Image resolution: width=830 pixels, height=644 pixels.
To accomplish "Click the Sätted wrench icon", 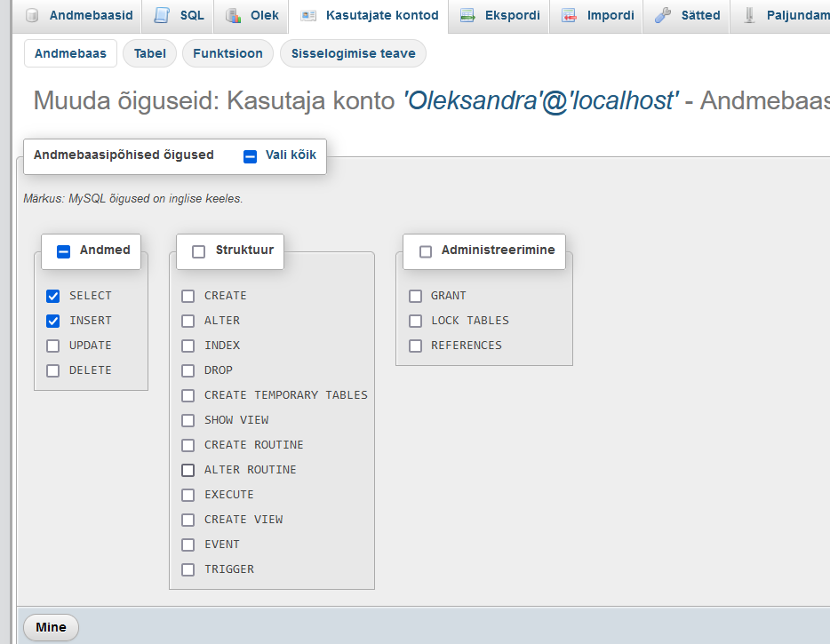I will [x=663, y=15].
